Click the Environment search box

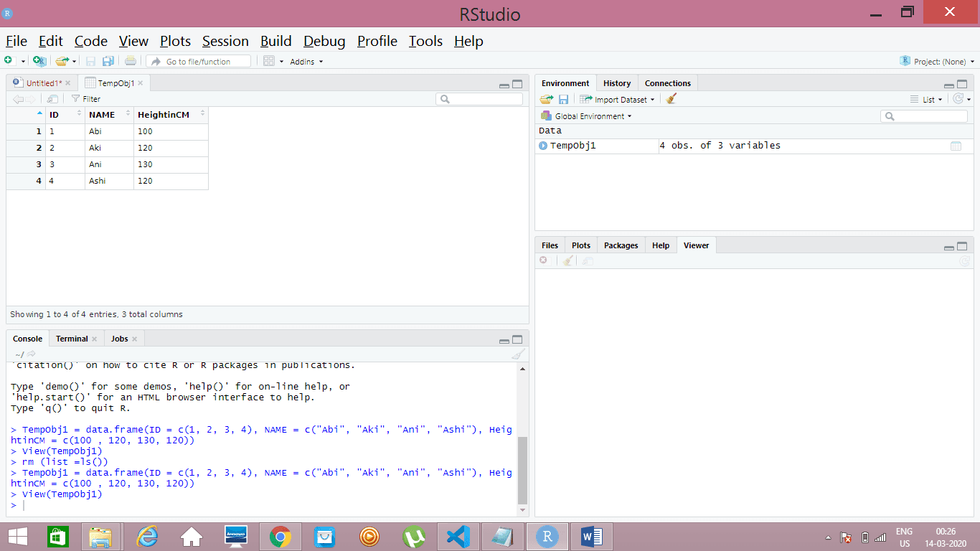(x=924, y=116)
